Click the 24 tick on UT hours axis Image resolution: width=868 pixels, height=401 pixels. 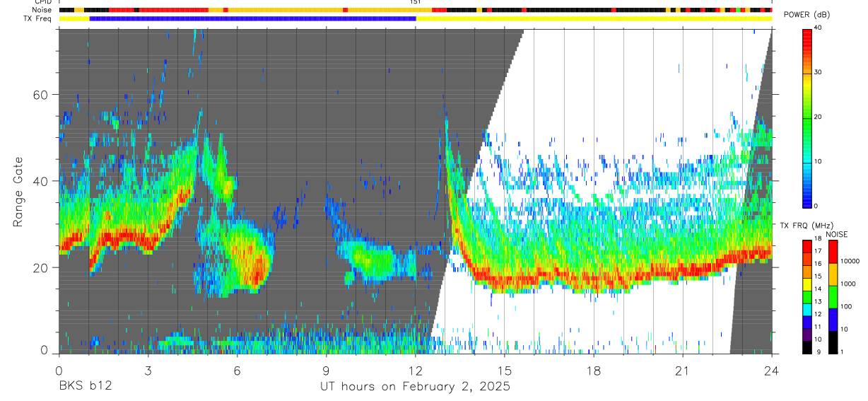click(x=772, y=370)
